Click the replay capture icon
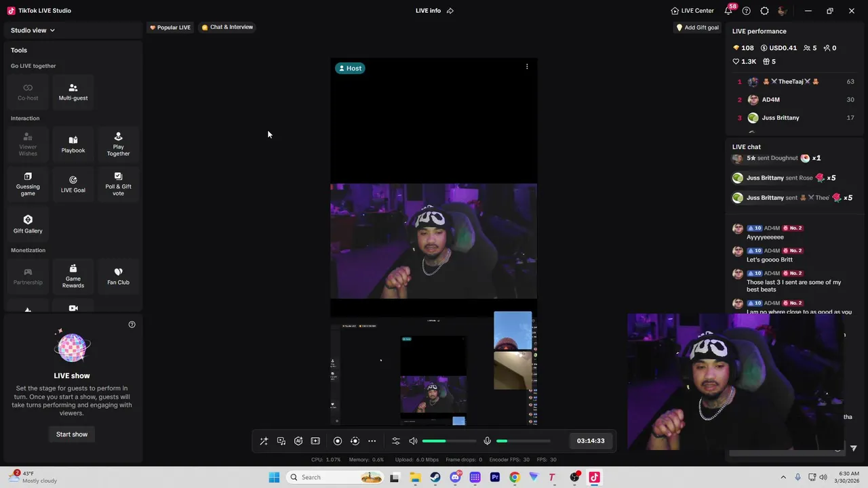Viewport: 868px width, 488px height. 355,441
